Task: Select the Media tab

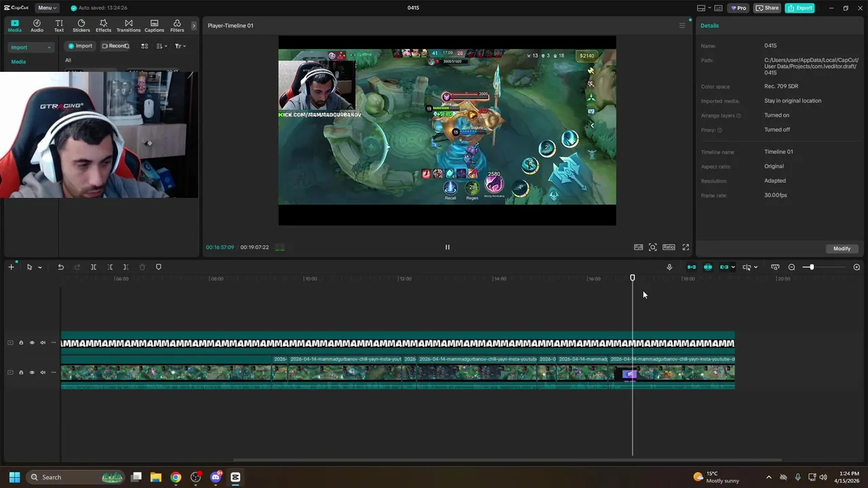Action: coord(14,26)
